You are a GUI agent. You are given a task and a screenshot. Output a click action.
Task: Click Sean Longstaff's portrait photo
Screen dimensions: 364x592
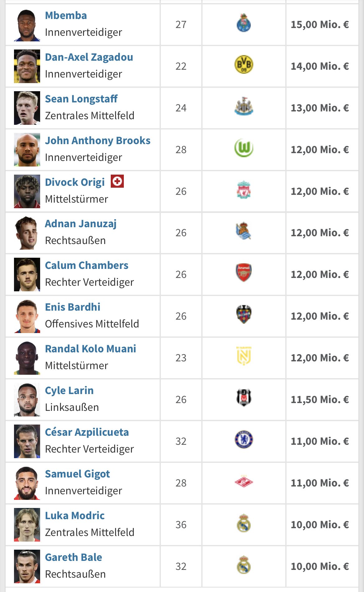pyautogui.click(x=27, y=108)
